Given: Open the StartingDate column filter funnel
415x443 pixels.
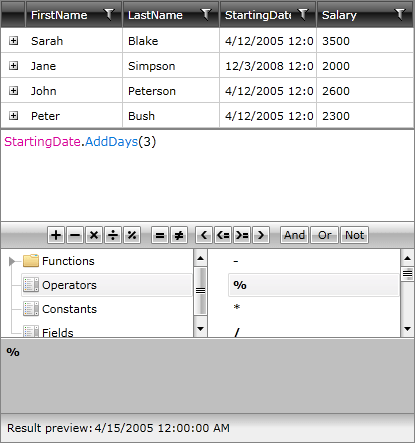Looking at the screenshot, I should 303,14.
